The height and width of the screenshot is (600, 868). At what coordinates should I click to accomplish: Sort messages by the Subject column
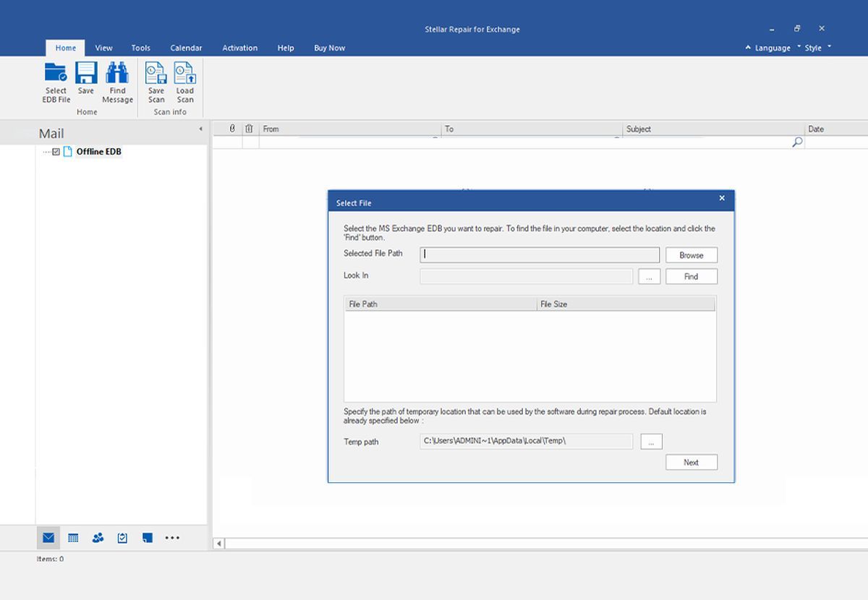714,129
